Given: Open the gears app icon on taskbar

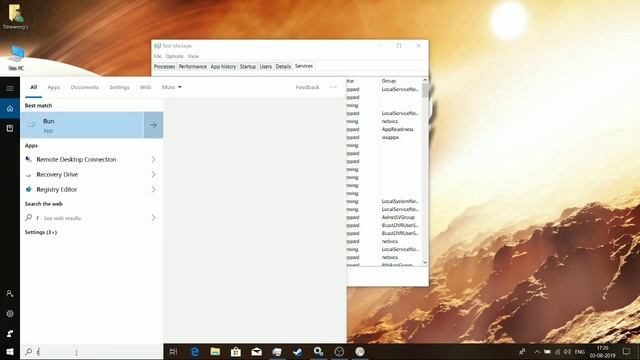Looking at the screenshot, I should 318,351.
